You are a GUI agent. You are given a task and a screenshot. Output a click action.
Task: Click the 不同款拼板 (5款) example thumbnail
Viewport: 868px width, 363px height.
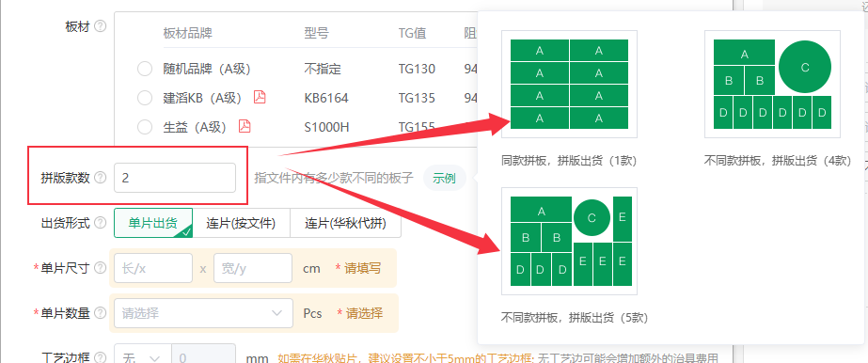(569, 242)
